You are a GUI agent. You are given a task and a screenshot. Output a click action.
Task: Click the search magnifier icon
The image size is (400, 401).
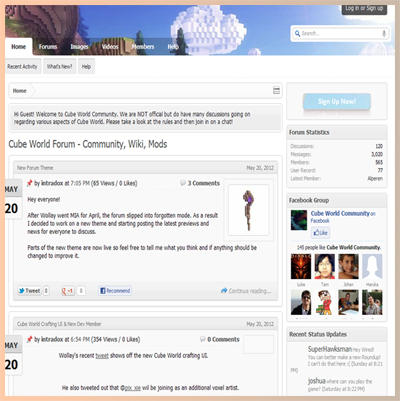(297, 33)
